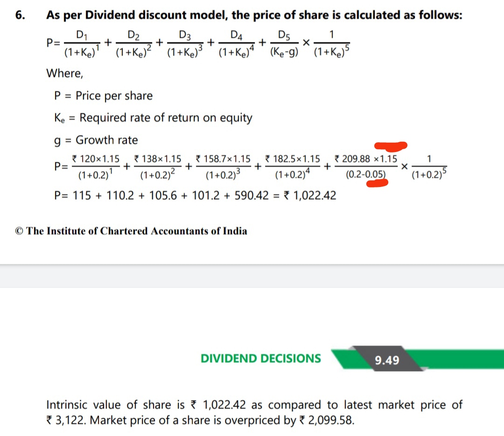This screenshot has height=436, width=504.
Task: Click the ₹ 158.7×1.15 numerator
Action: [223, 159]
